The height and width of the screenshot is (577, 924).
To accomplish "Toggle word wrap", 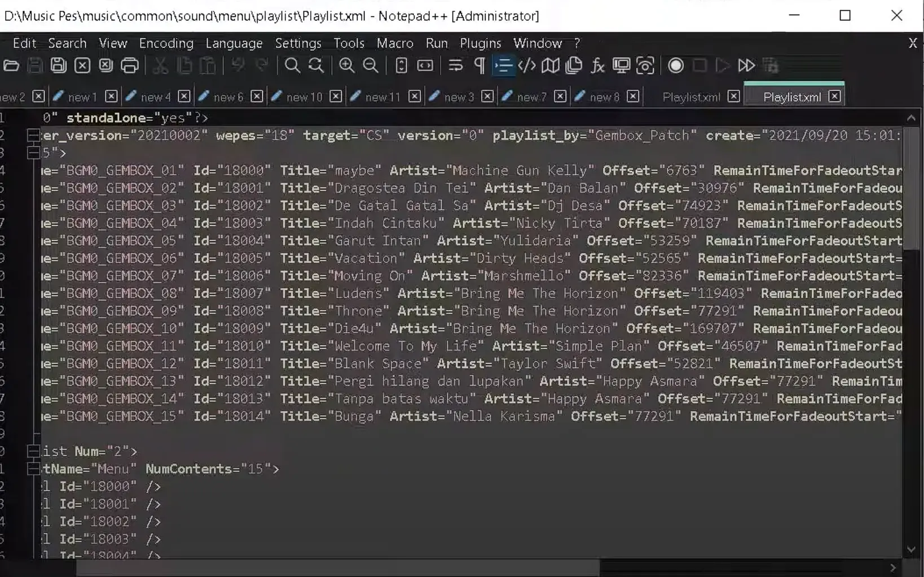I will point(455,66).
